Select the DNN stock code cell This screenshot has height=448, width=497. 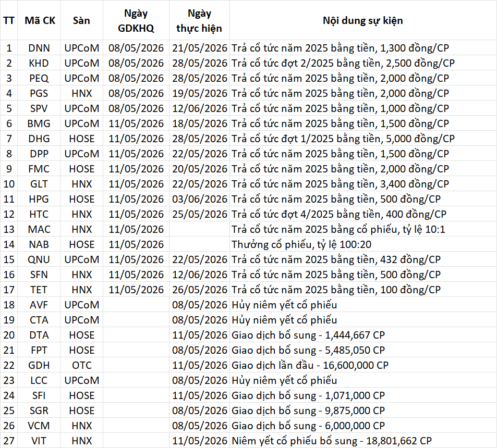tap(39, 48)
